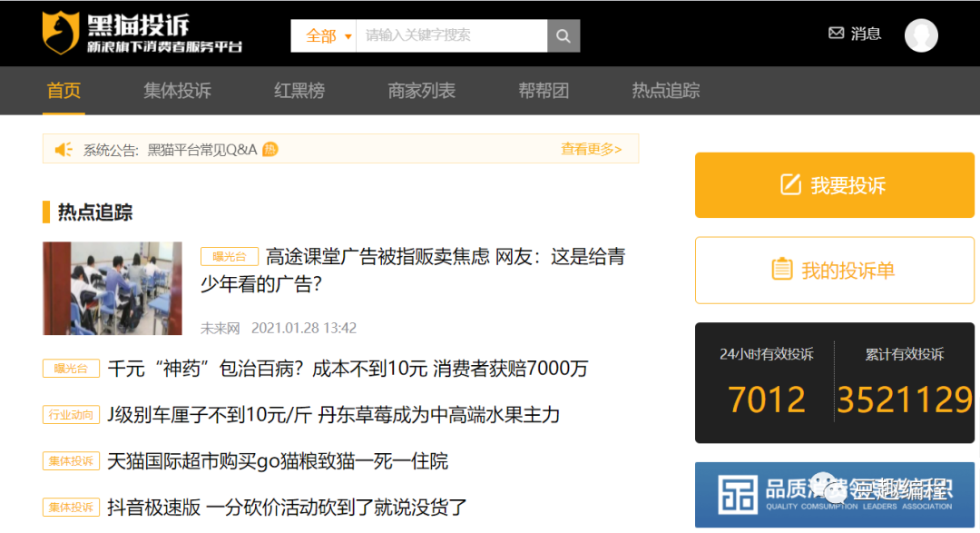Image resolution: width=980 pixels, height=533 pixels.
Task: Open the classroom photo news thumbnail
Action: pyautogui.click(x=113, y=289)
